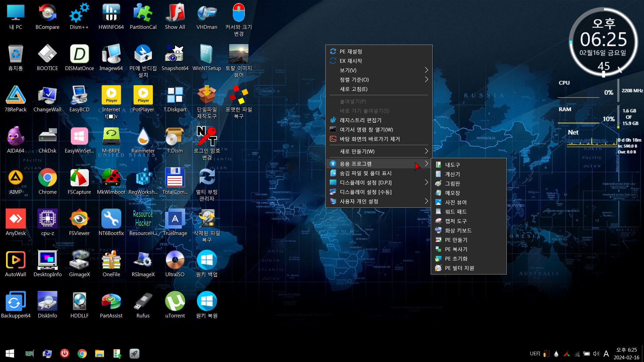Click the NT6Bootfix desktop icon

[111, 223]
